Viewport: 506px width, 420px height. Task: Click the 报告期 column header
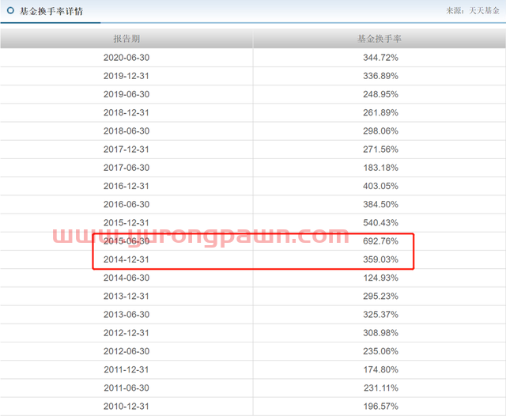click(x=126, y=39)
